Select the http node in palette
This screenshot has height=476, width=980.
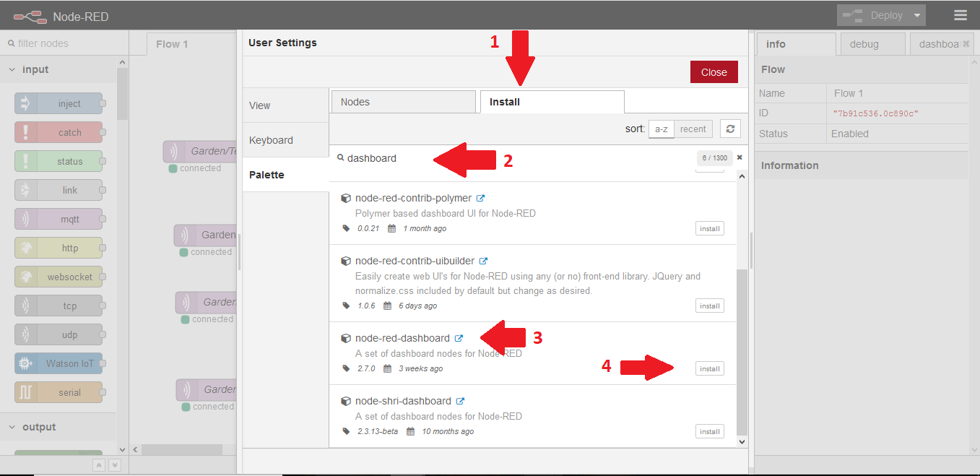click(x=58, y=248)
